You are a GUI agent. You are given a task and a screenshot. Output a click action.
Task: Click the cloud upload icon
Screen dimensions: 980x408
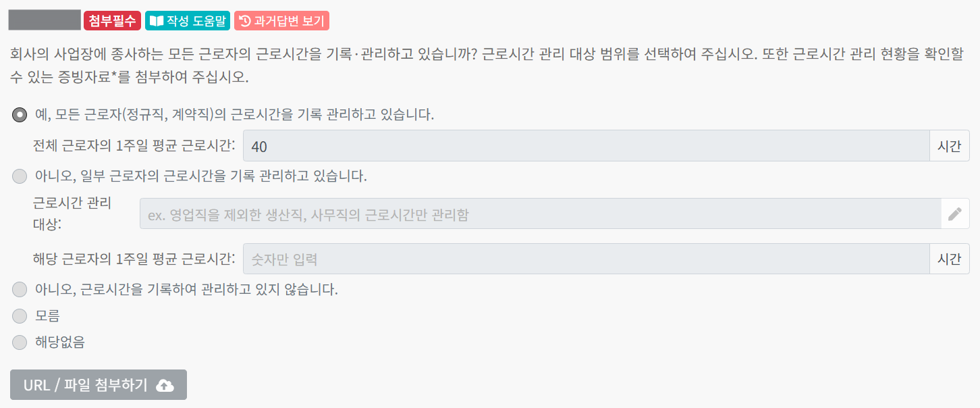click(x=165, y=385)
